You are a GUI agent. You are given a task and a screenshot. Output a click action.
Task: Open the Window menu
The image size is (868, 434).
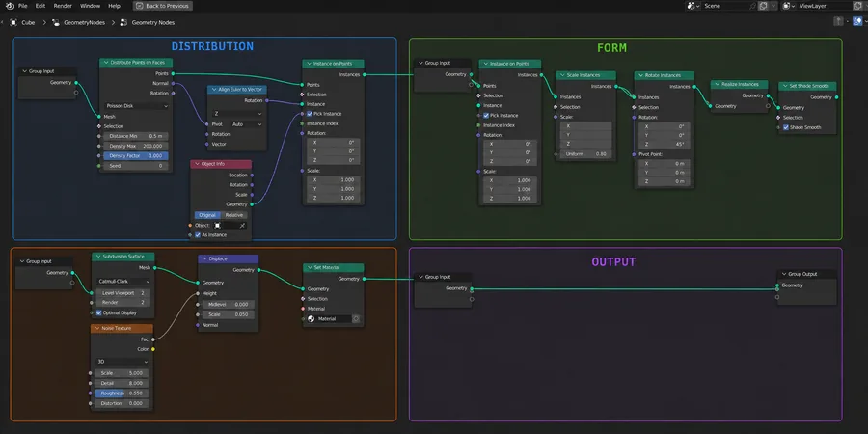pos(91,6)
